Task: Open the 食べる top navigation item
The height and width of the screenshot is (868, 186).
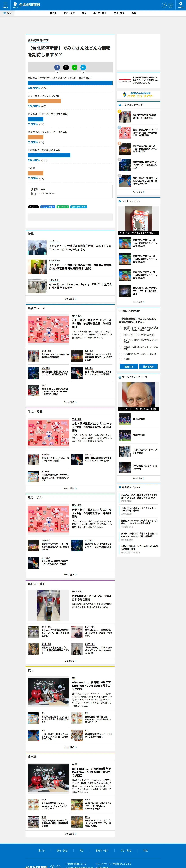Action: (53, 13)
